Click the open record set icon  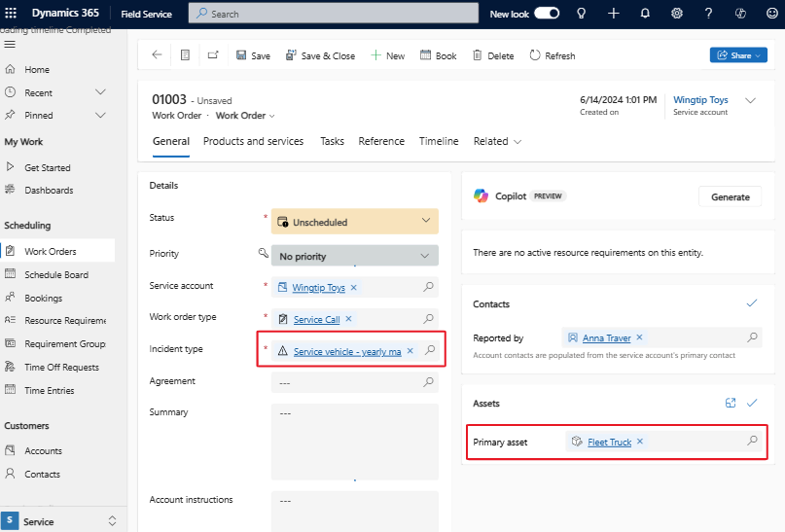click(x=185, y=55)
